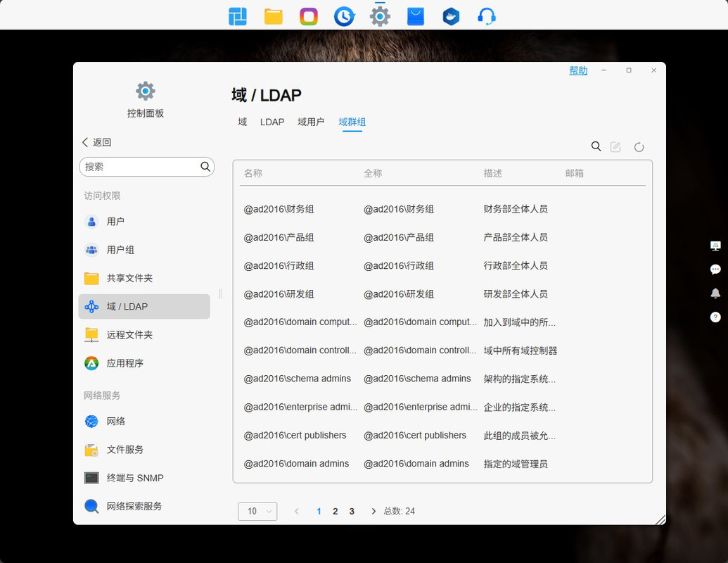Open the question mark help icon on right edge
Viewport: 728px width, 563px height.
(x=715, y=317)
